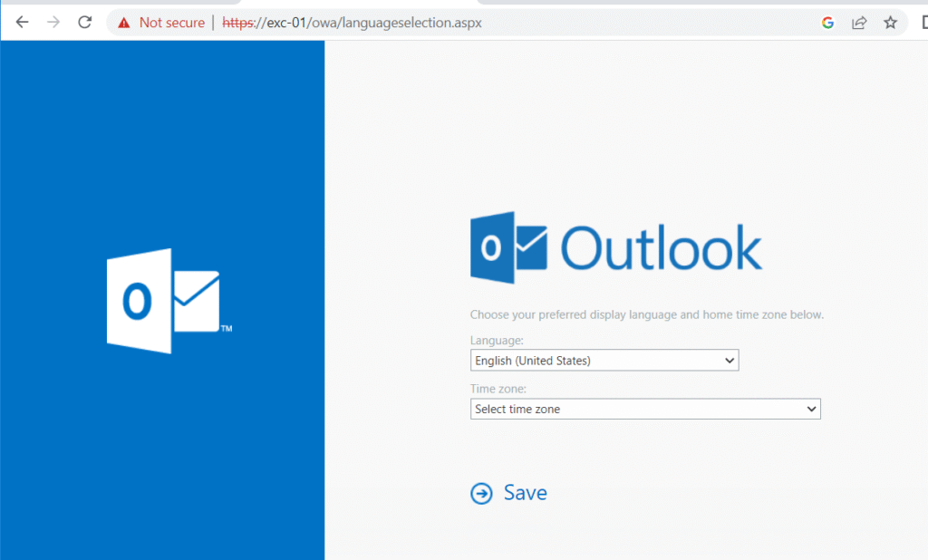This screenshot has width=928, height=560.
Task: Reload the current page
Action: click(x=84, y=23)
